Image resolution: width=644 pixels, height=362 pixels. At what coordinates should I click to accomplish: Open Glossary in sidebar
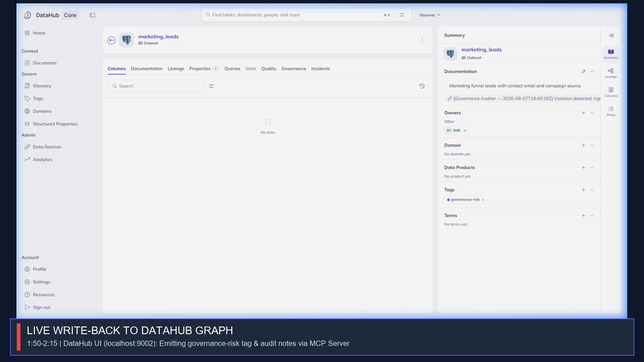pos(38,86)
